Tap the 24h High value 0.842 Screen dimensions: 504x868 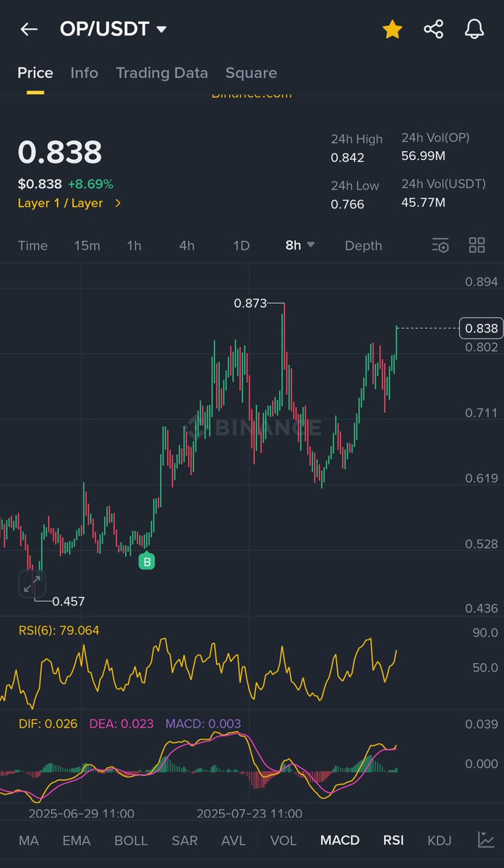[x=348, y=158]
